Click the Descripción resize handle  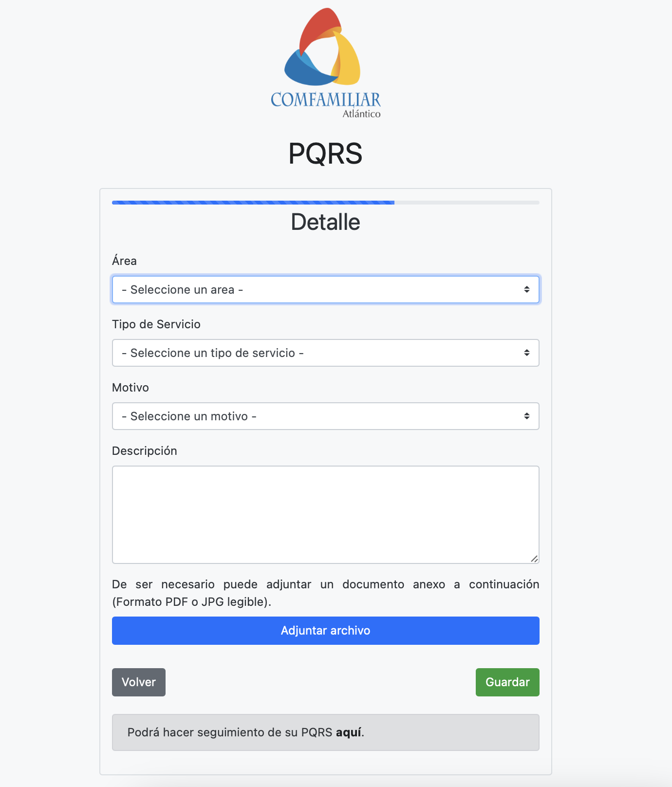coord(536,558)
